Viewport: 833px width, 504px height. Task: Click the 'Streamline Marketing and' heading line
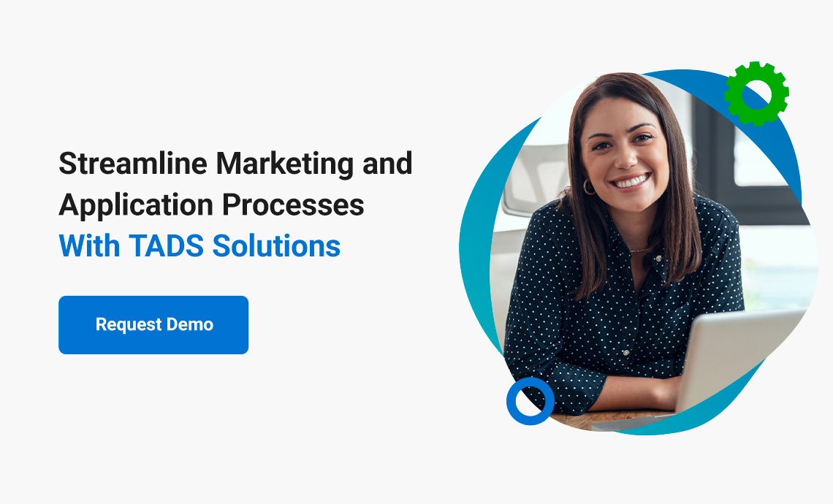click(235, 163)
